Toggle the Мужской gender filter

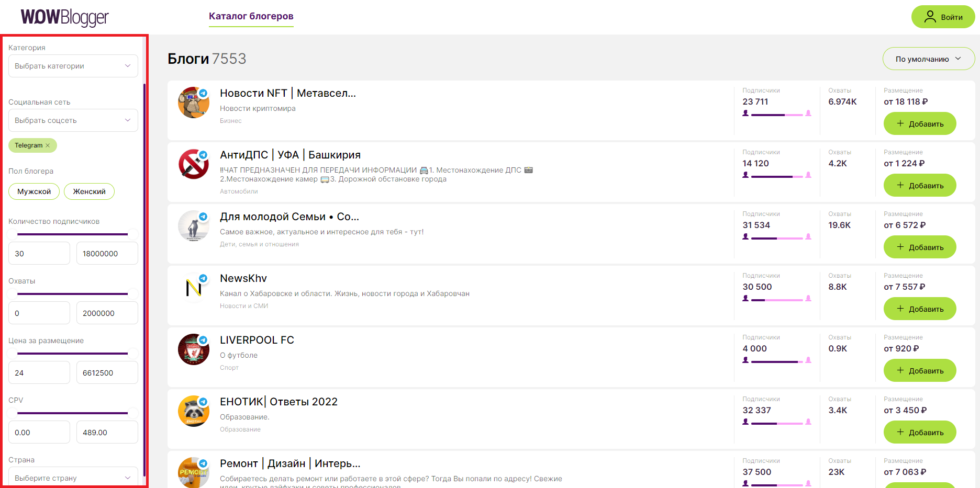[34, 191]
